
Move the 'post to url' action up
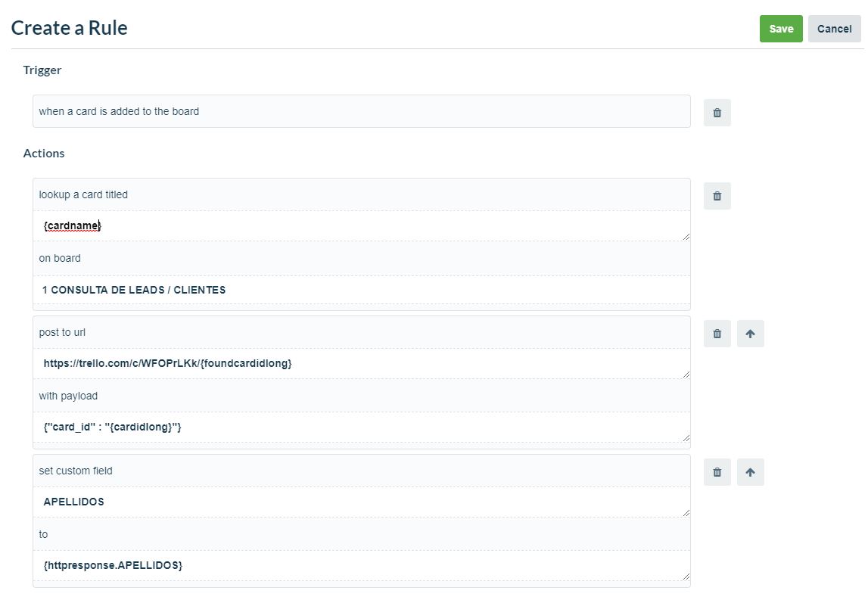point(750,333)
